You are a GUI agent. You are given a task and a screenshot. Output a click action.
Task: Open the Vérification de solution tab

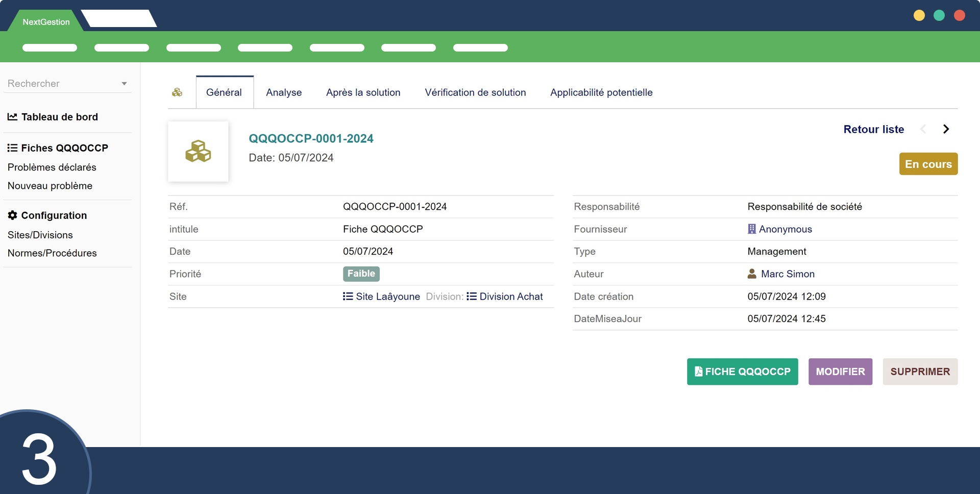[475, 92]
